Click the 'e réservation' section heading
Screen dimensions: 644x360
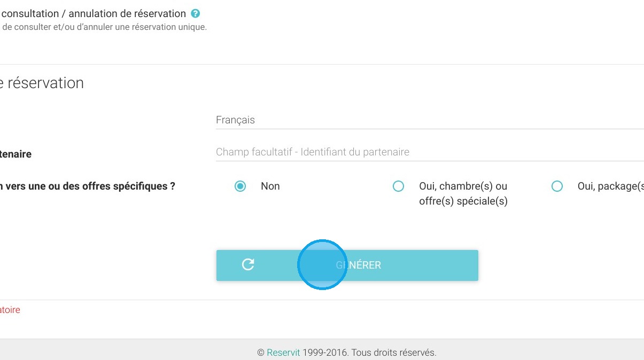pyautogui.click(x=42, y=83)
